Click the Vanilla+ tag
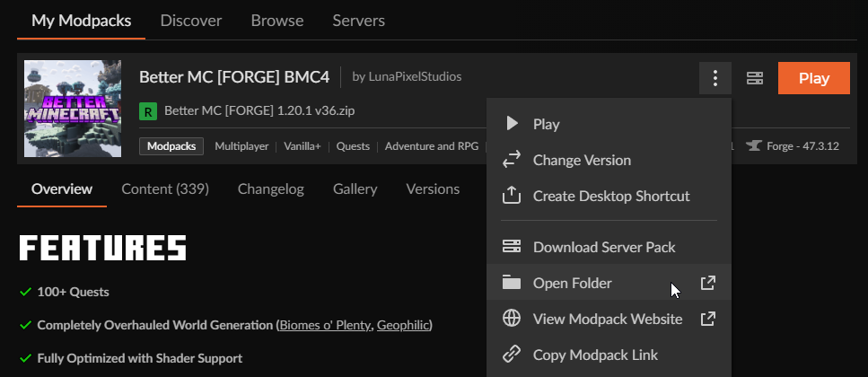The height and width of the screenshot is (377, 868). coord(302,146)
